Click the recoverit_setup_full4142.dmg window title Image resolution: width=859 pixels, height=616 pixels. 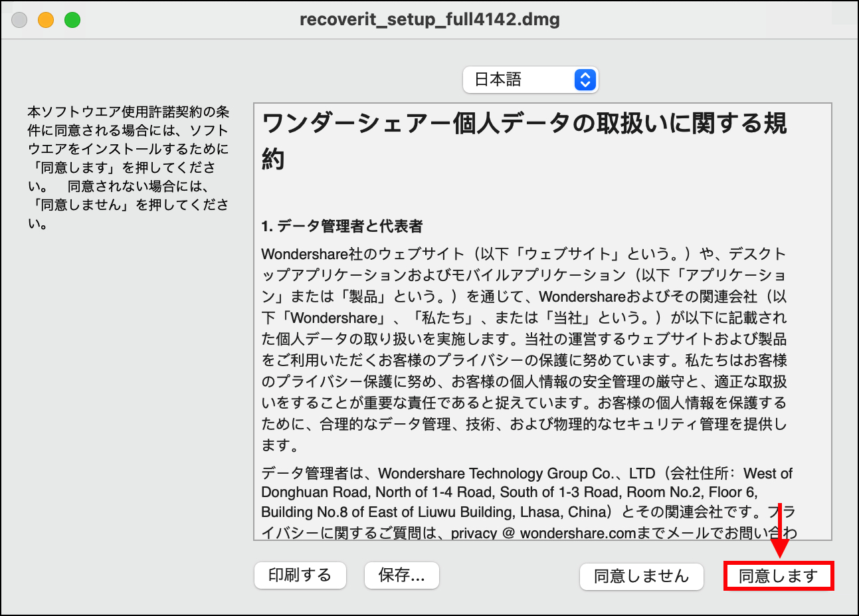tap(430, 19)
